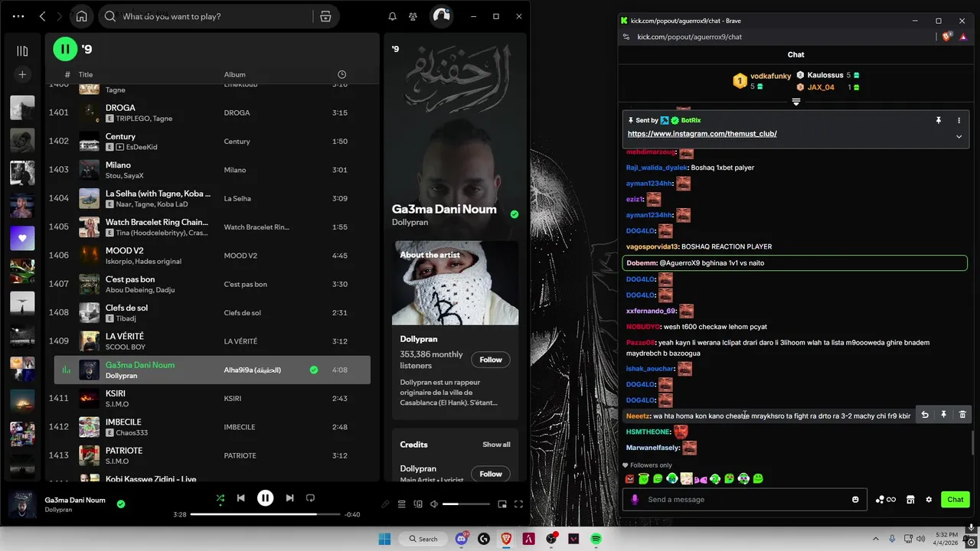Open Alha9i9a album link in playing row
The image size is (980, 551).
click(x=253, y=370)
